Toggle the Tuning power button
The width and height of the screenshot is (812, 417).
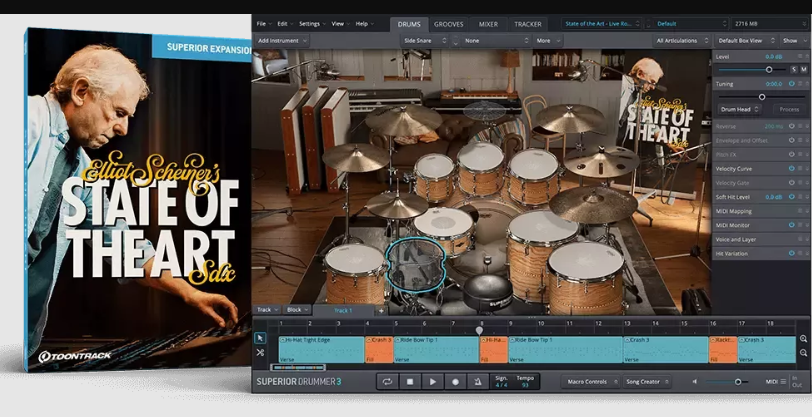click(791, 83)
